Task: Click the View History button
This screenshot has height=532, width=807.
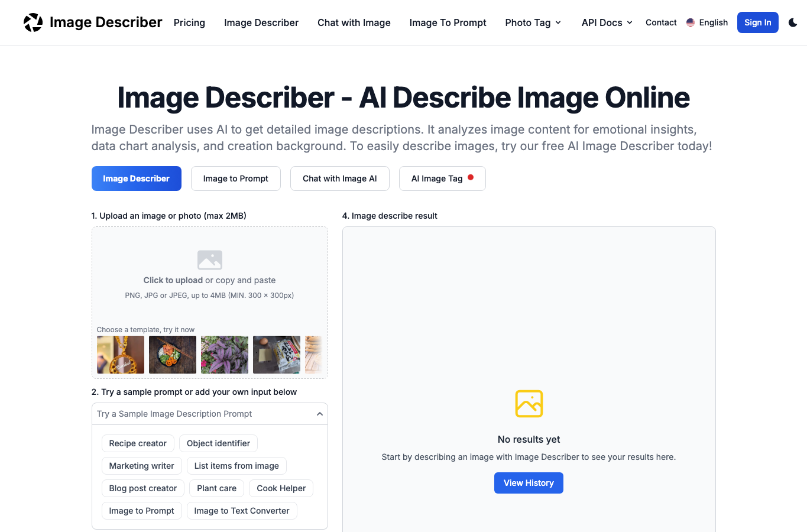Action: point(529,483)
